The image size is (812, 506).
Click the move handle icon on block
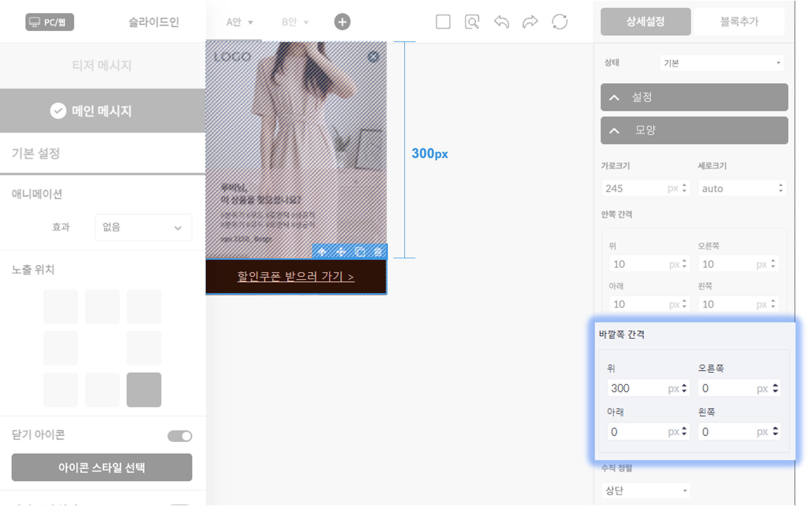341,252
